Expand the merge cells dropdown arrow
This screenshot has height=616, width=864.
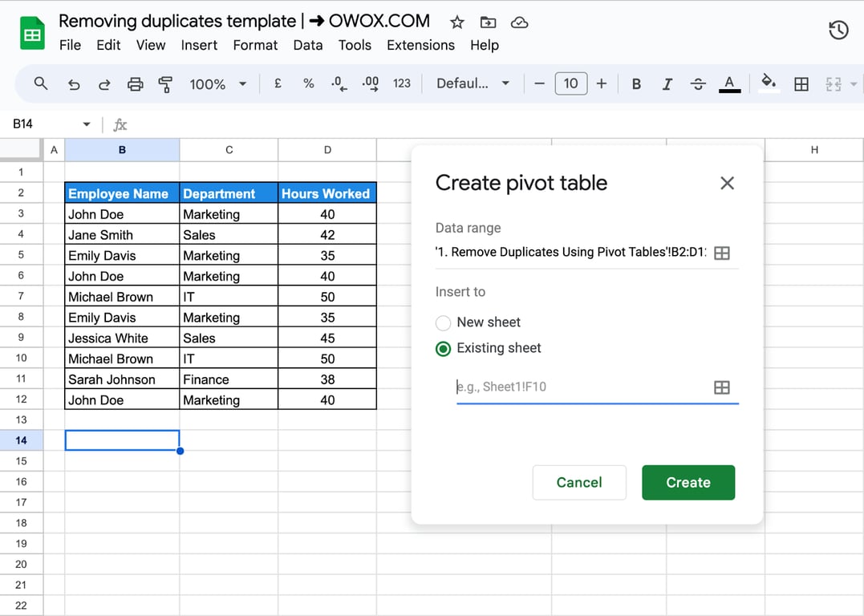point(854,84)
